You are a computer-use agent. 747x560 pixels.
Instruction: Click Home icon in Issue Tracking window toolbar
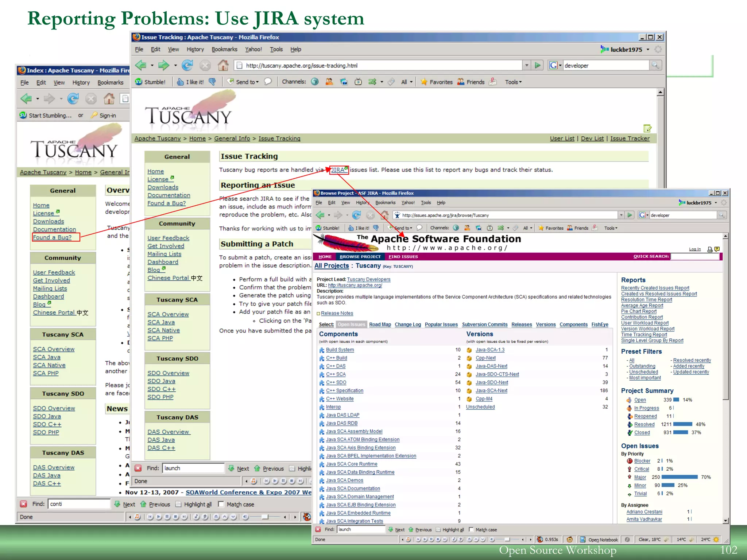click(x=223, y=65)
